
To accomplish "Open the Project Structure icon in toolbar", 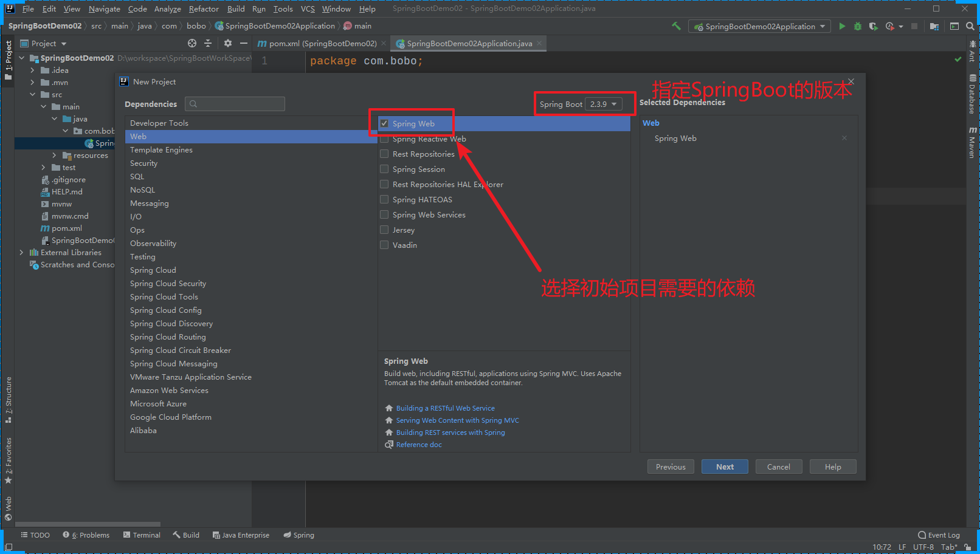I will pos(934,26).
